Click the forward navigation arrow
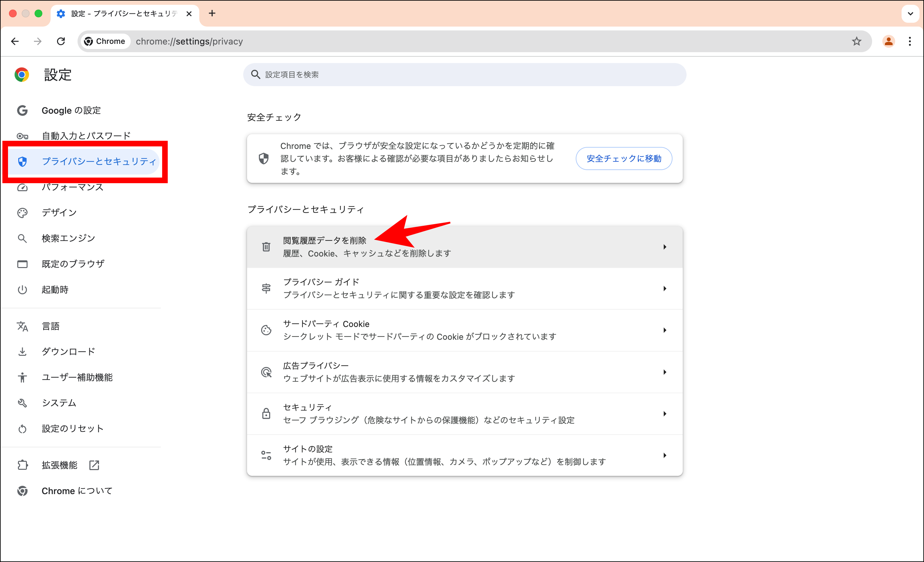Image resolution: width=924 pixels, height=562 pixels. tap(38, 41)
